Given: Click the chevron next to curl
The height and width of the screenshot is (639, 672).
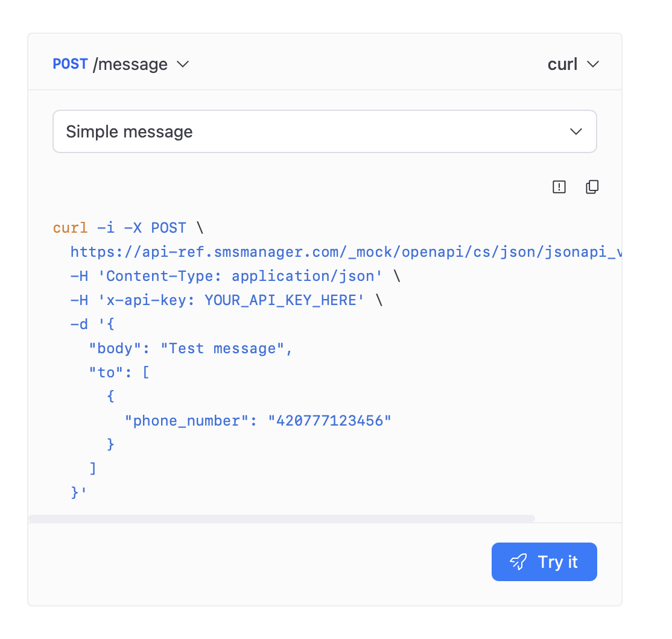Looking at the screenshot, I should (x=592, y=64).
